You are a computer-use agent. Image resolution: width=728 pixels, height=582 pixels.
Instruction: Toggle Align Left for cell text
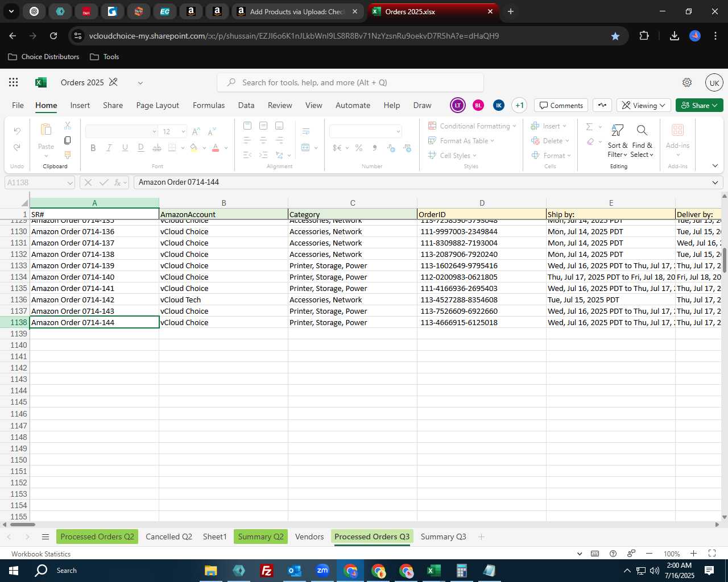tap(247, 140)
